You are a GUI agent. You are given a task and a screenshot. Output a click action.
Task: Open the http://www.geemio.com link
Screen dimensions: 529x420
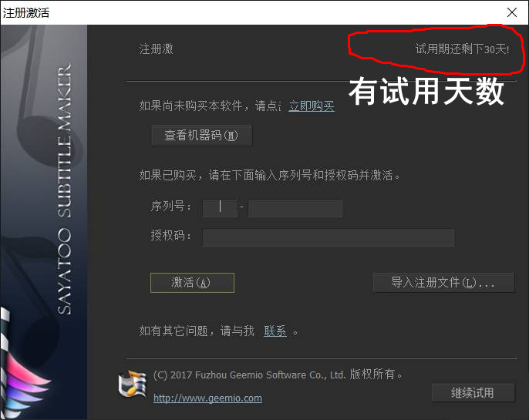208,398
